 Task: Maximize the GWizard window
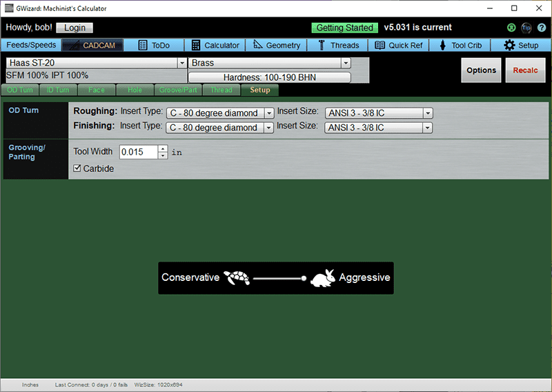514,8
